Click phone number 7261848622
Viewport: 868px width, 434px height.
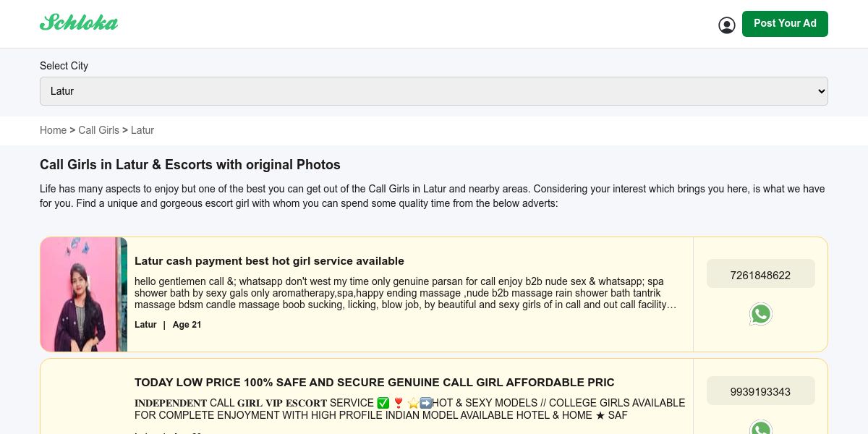tap(760, 275)
